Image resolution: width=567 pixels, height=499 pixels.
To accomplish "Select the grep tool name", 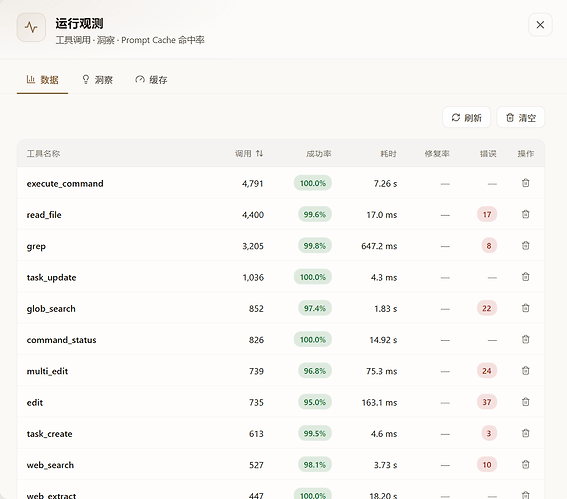I will point(36,247).
